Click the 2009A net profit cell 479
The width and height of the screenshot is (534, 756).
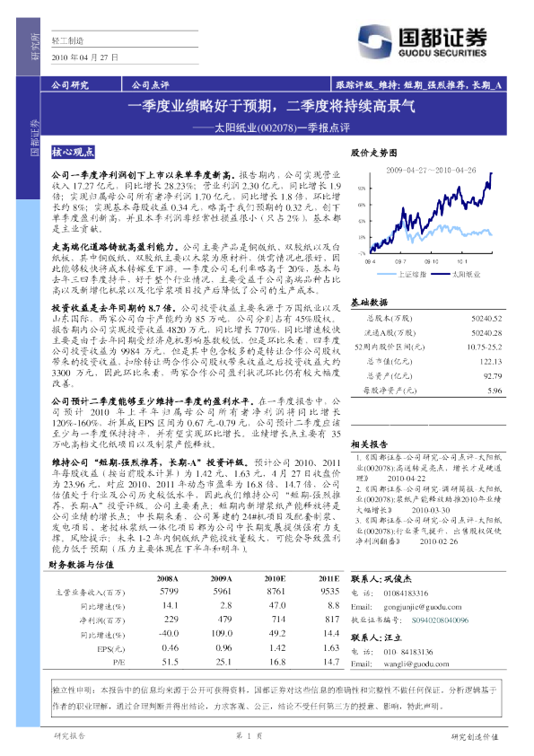point(224,619)
